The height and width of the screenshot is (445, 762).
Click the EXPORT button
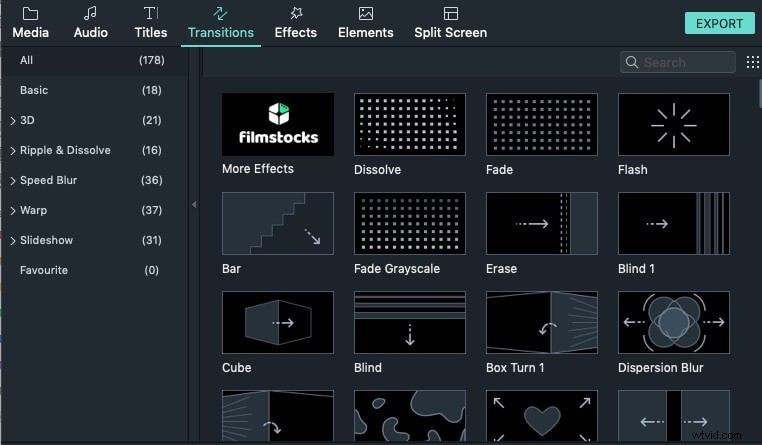[x=719, y=23]
